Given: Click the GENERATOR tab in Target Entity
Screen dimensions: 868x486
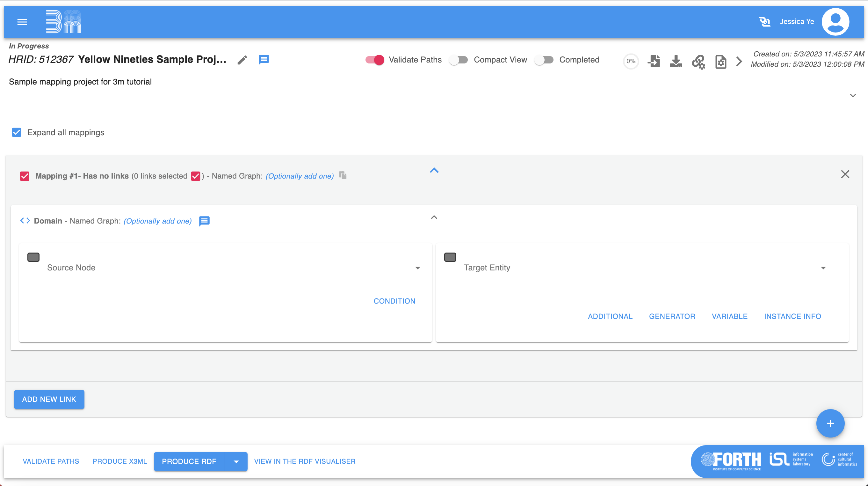Looking at the screenshot, I should pos(672,316).
